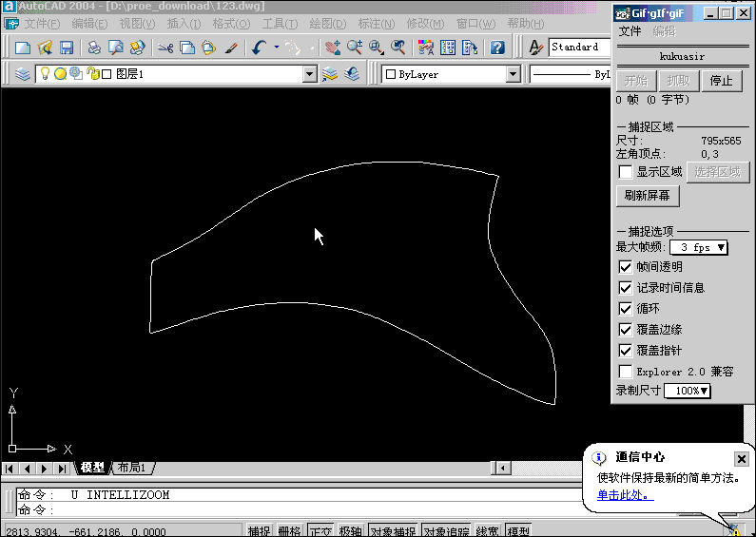Screen dimensions: 756x537
Task: Open 文件 menu in Gif·gIf·giF window
Action: point(630,31)
